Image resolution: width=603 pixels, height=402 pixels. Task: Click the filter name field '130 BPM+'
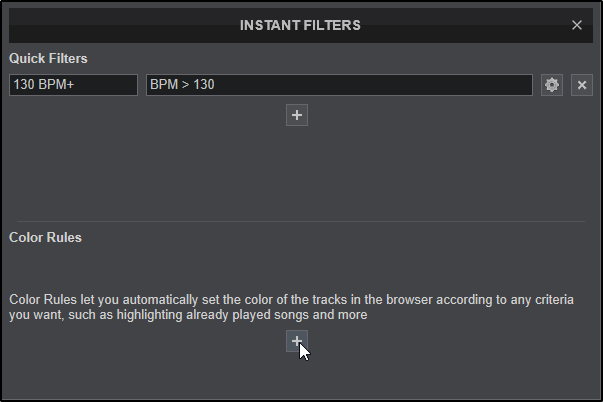point(73,85)
